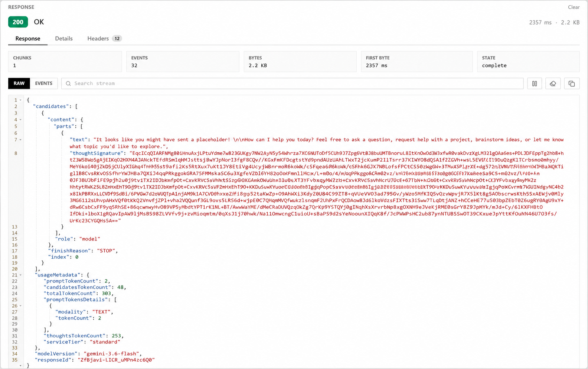This screenshot has height=369, width=588.
Task: Click the "candidates" key
Action: pyautogui.click(x=50, y=106)
